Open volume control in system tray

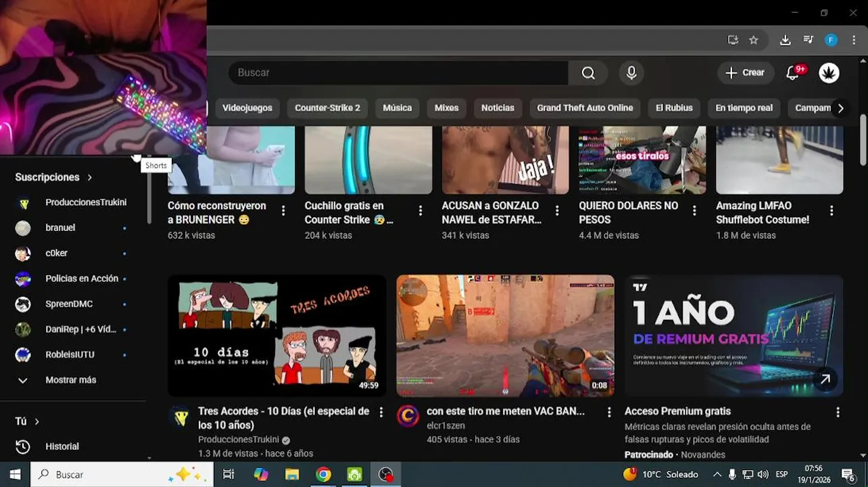coord(763,475)
